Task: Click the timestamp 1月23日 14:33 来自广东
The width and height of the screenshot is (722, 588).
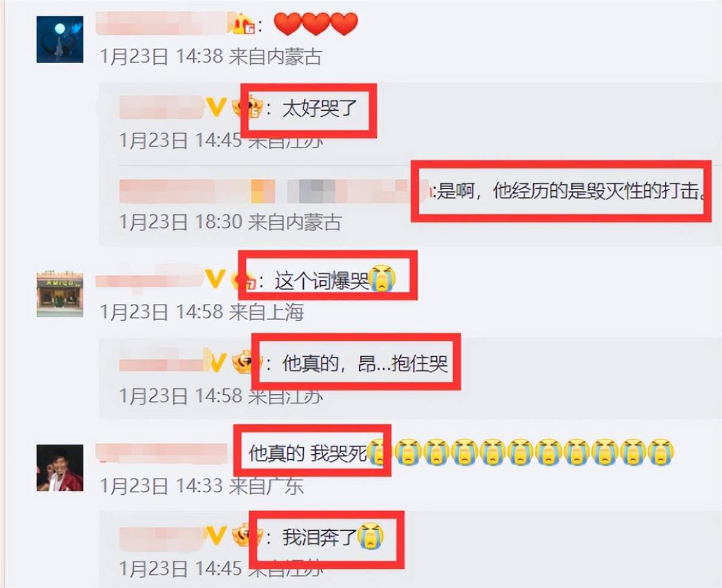Action: click(x=202, y=485)
